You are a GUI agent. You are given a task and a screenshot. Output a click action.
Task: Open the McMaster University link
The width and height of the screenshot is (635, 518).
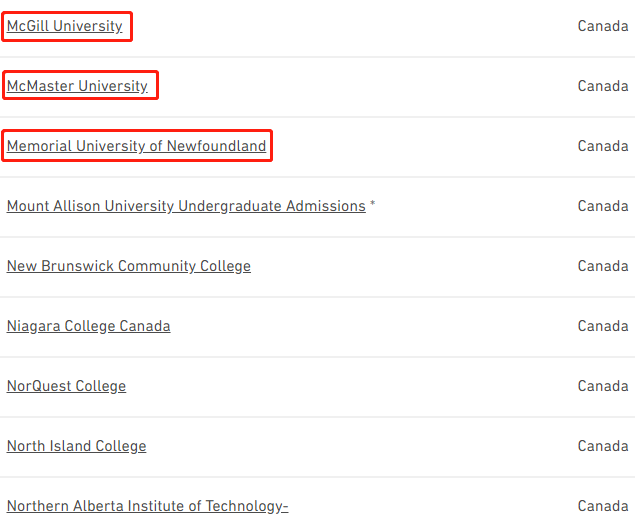click(77, 86)
